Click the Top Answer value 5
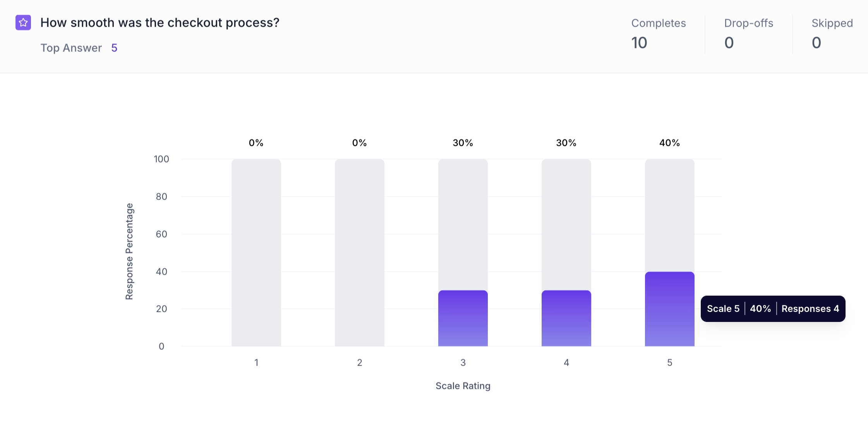The image size is (868, 421). [x=114, y=48]
